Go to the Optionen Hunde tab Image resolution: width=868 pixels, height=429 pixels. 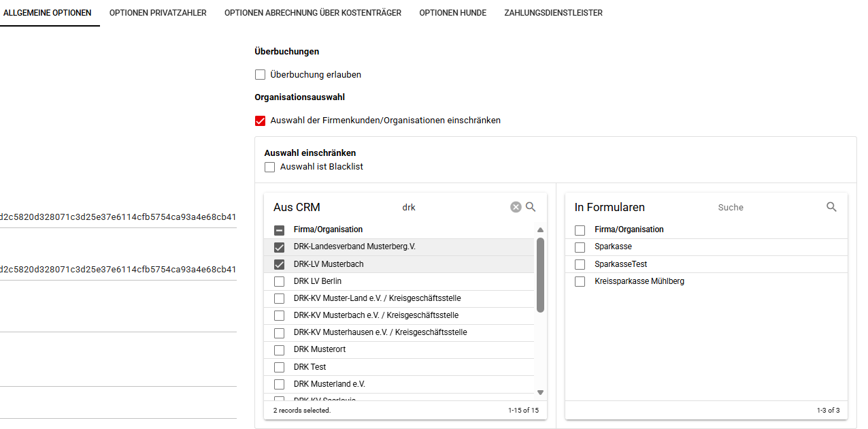452,13
